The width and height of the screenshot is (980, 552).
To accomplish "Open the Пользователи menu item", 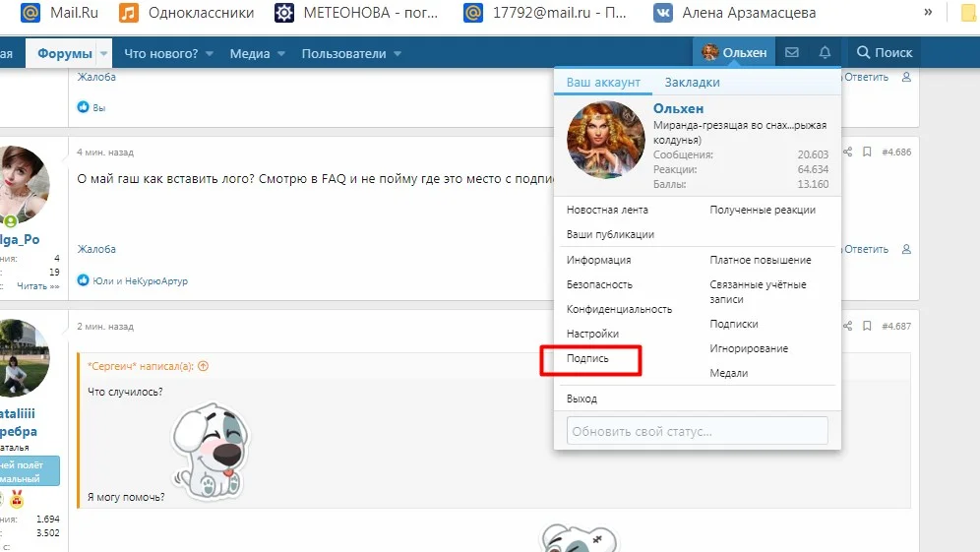I will (343, 54).
